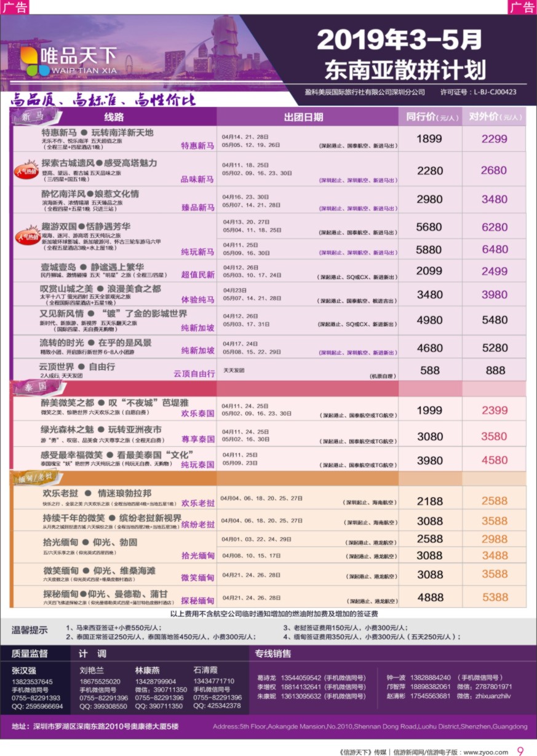
Task: Click the 2019年3-5月 headline
Action: click(399, 40)
